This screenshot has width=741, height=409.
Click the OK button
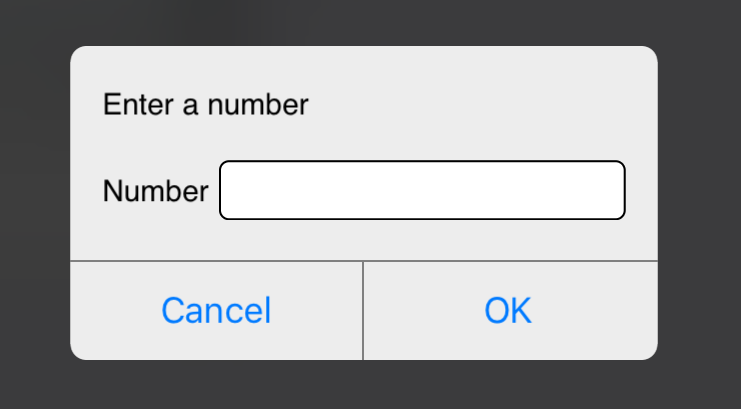(x=508, y=310)
